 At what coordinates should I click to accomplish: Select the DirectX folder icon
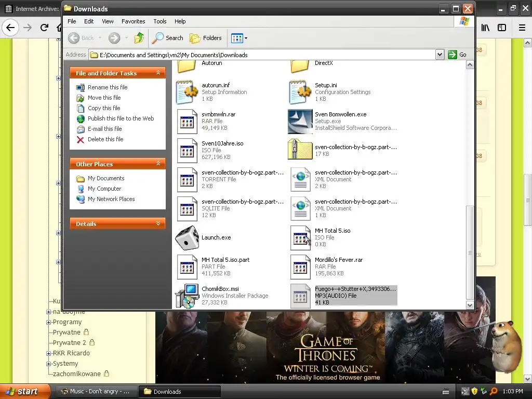pos(300,66)
